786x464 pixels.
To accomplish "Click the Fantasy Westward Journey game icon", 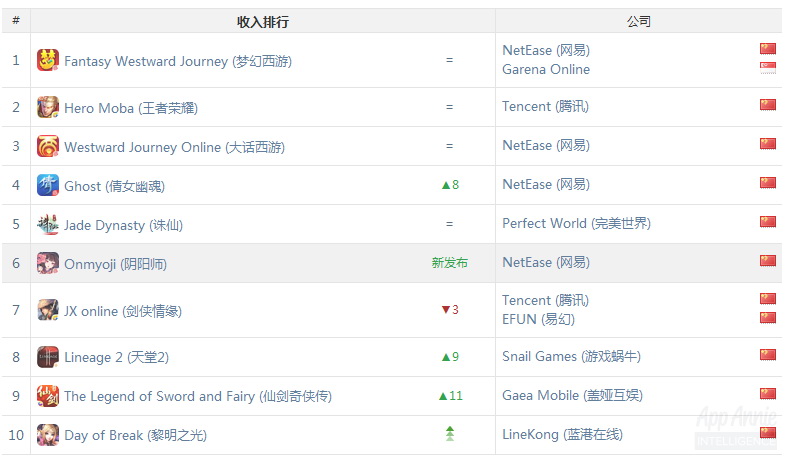I will click(48, 60).
